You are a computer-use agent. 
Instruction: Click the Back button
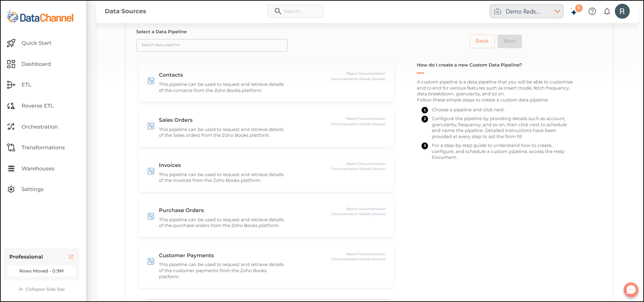[482, 41]
